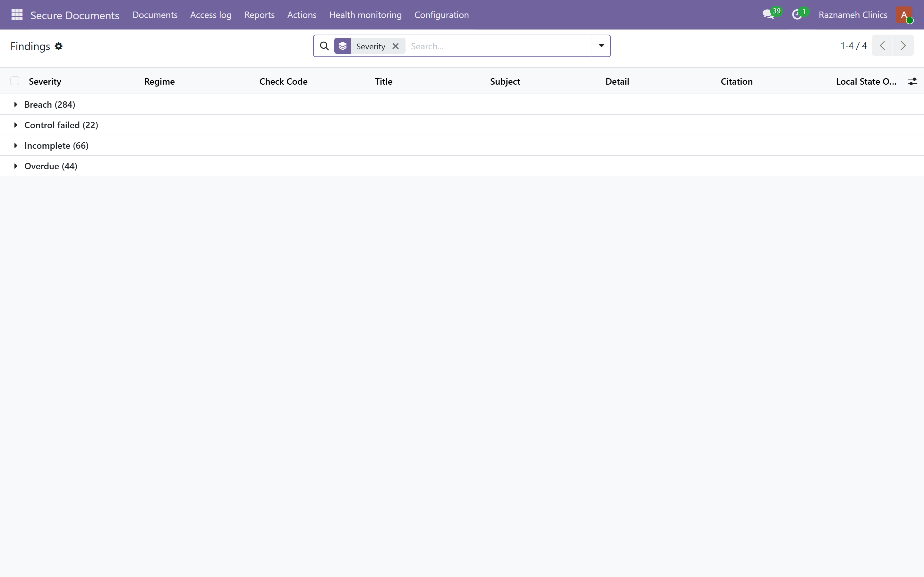Open optional columns adjust icon
The image size is (924, 577).
pyautogui.click(x=912, y=81)
